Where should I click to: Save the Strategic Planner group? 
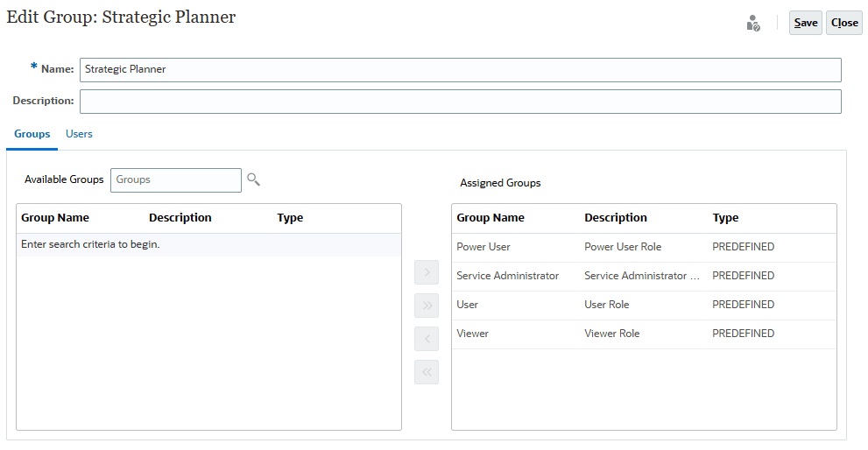tap(805, 23)
